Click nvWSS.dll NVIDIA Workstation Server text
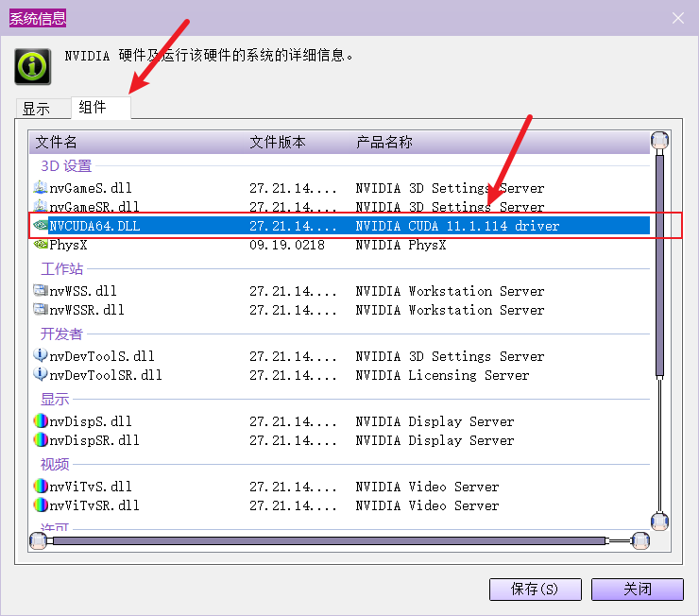The width and height of the screenshot is (699, 616). (x=450, y=291)
